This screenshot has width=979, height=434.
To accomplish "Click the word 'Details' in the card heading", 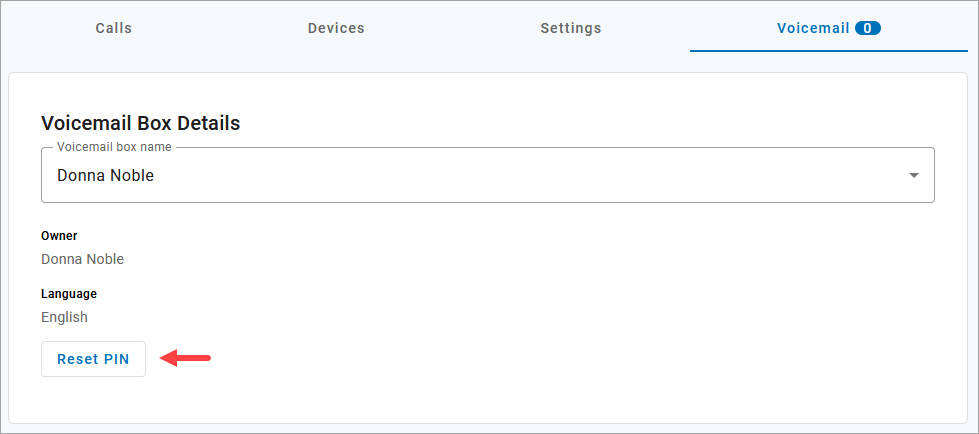I will coord(211,123).
